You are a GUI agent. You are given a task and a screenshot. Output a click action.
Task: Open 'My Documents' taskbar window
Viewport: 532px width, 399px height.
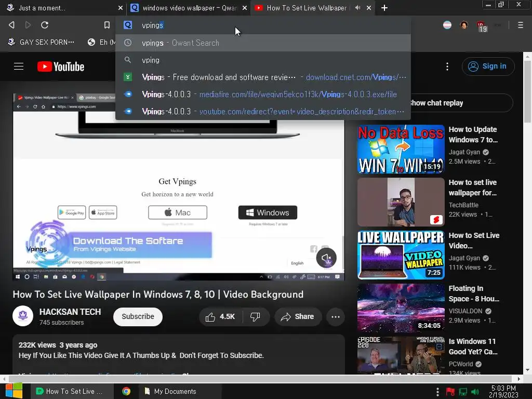(x=180, y=391)
